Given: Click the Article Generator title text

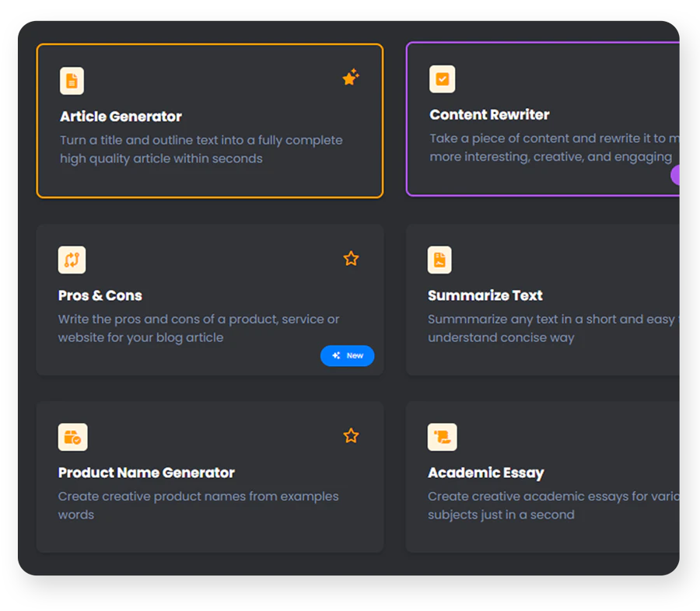Looking at the screenshot, I should click(x=121, y=117).
